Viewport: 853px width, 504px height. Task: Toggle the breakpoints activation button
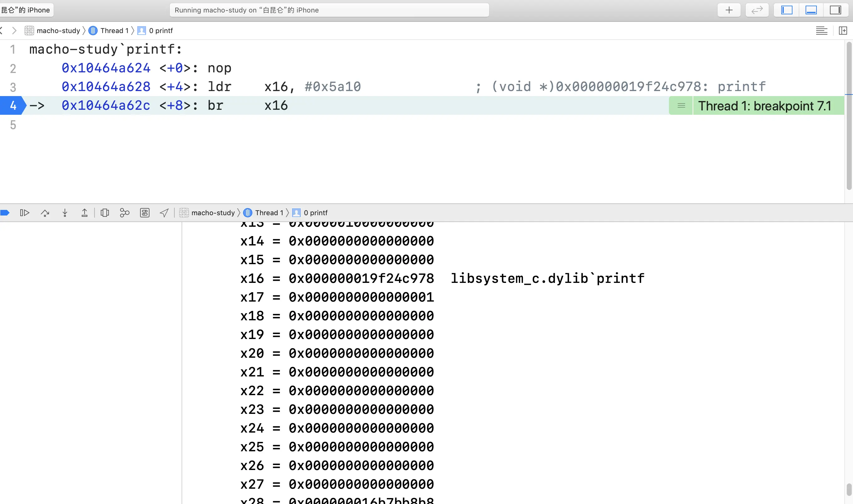point(5,213)
